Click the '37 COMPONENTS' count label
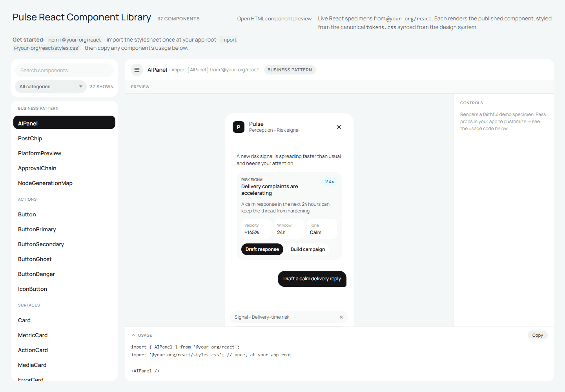Screen dimensions: 565x392 point(179,19)
